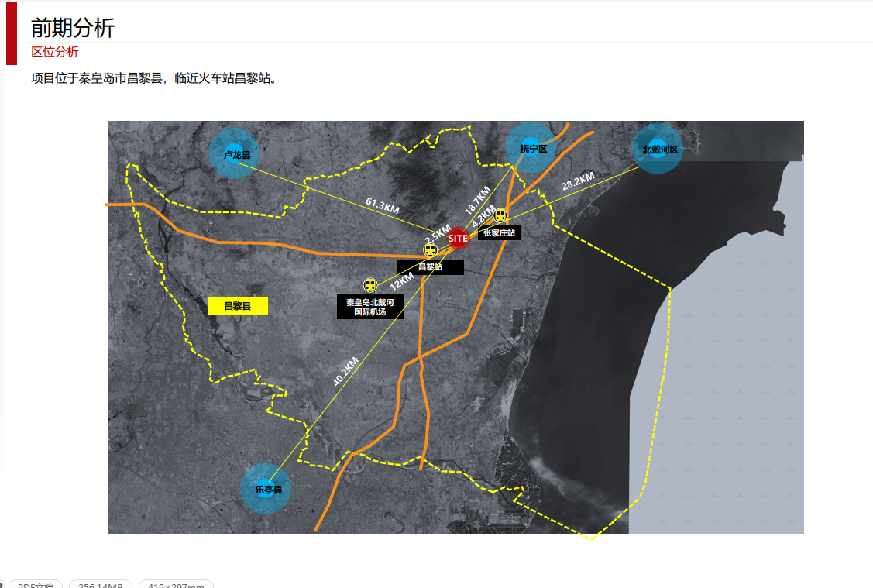Click the 区位分析 red subtitle
The height and width of the screenshot is (588, 873).
click(54, 52)
